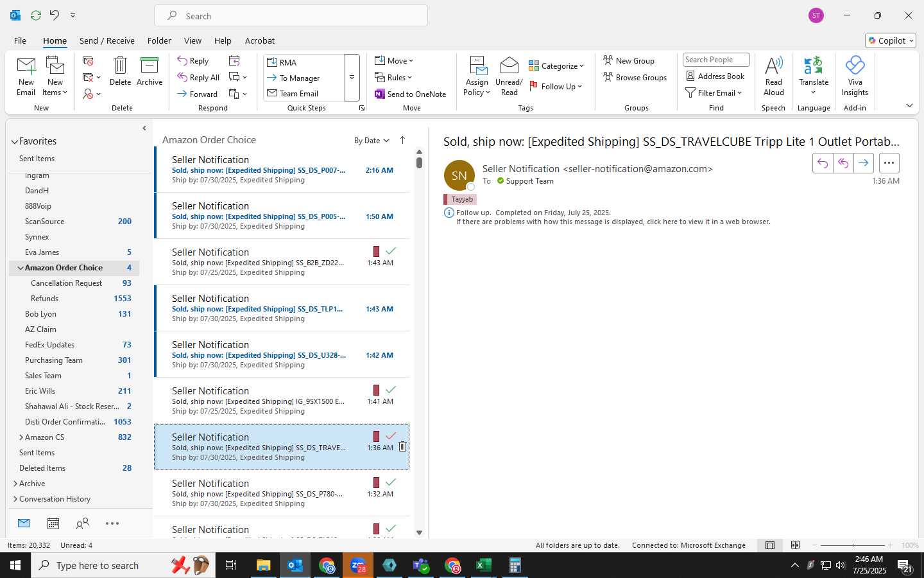The image size is (924, 578).
Task: Collapse the Favorites section
Action: [14, 142]
